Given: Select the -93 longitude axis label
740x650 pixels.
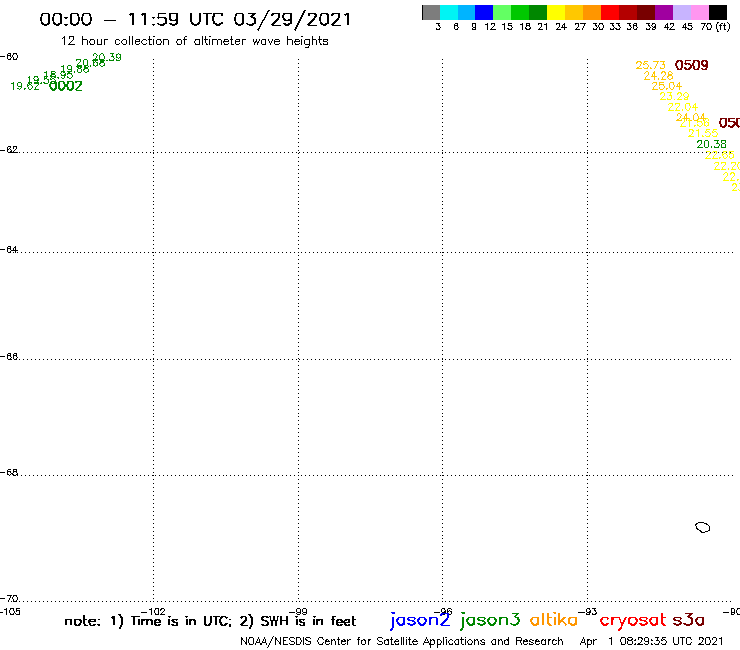Looking at the screenshot, I should (x=588, y=612).
